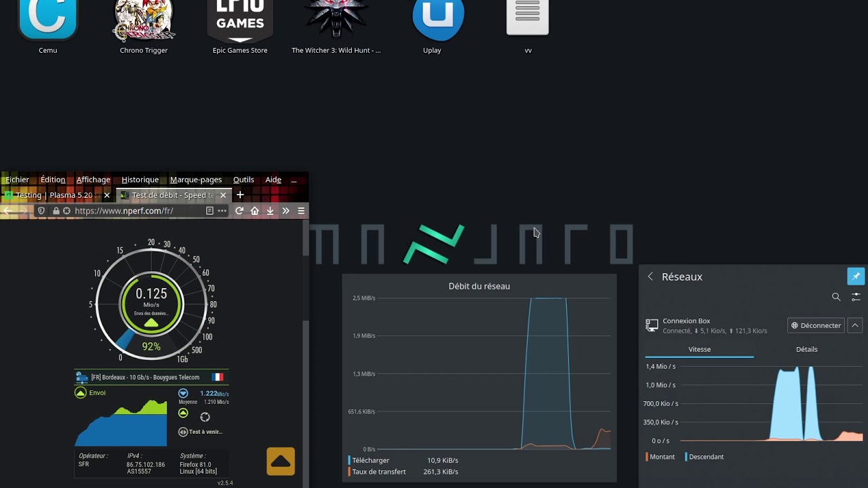This screenshot has width=868, height=488.
Task: Select the Vitesse tab
Action: 699,349
